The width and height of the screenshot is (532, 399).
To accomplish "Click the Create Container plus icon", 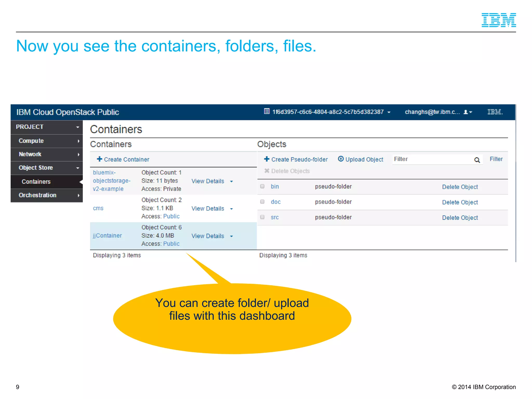I will tap(99, 159).
